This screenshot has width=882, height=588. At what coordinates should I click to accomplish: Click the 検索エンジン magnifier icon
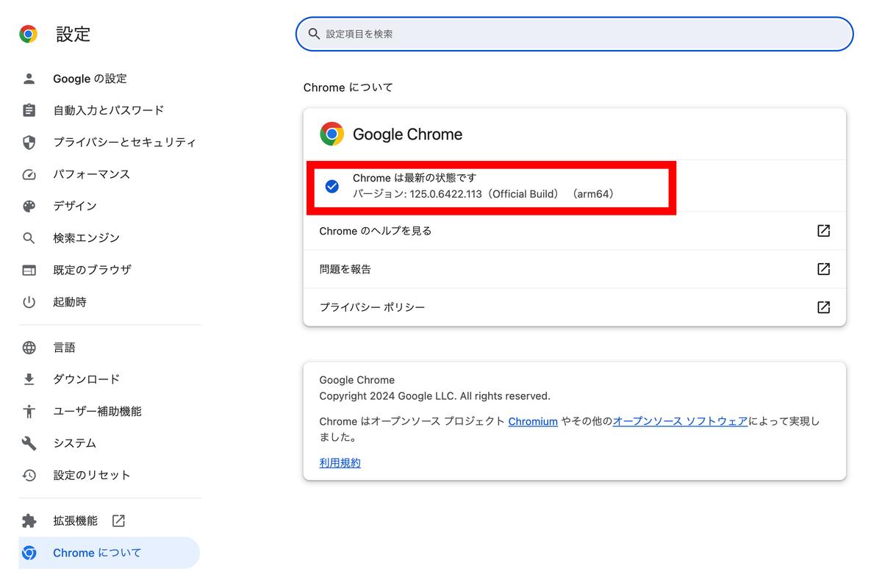coord(29,237)
